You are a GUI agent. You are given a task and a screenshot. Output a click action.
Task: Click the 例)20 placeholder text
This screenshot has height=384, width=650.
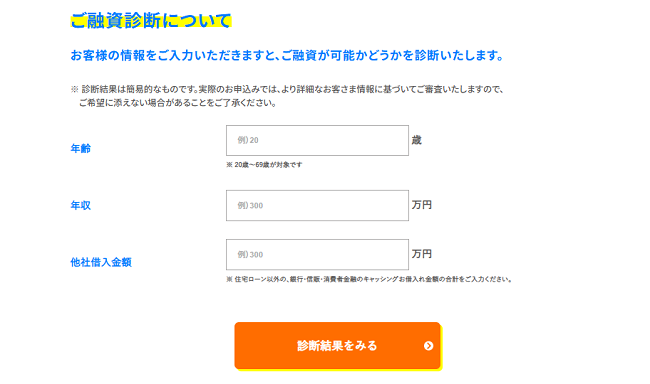tap(248, 140)
